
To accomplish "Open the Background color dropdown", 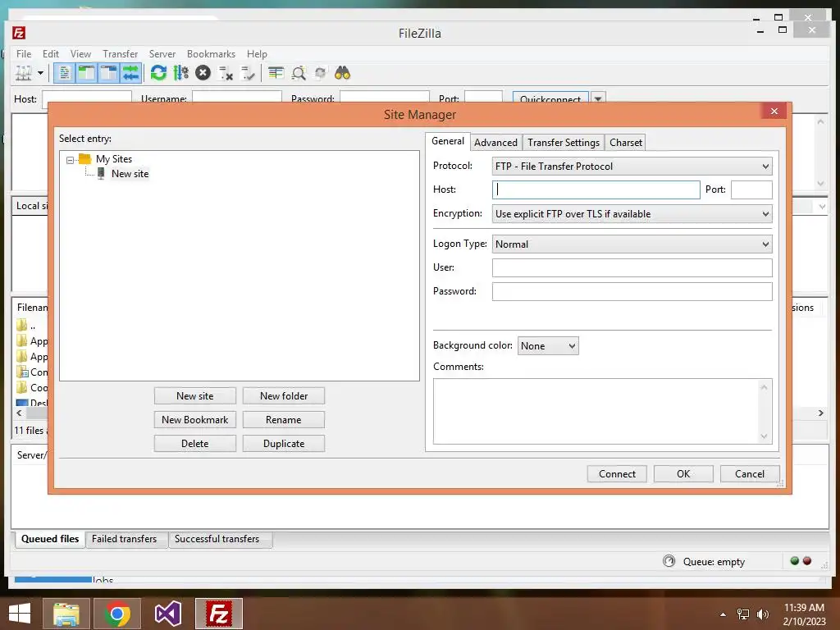I will [548, 346].
